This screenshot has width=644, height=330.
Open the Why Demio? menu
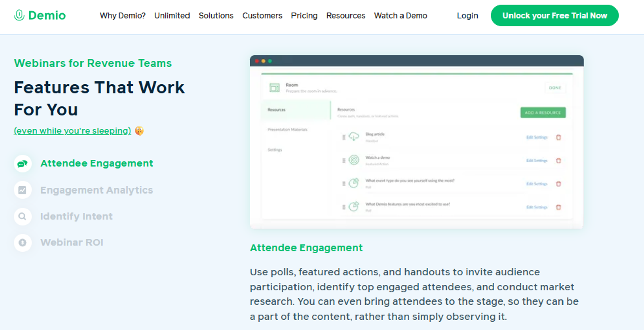(x=122, y=16)
